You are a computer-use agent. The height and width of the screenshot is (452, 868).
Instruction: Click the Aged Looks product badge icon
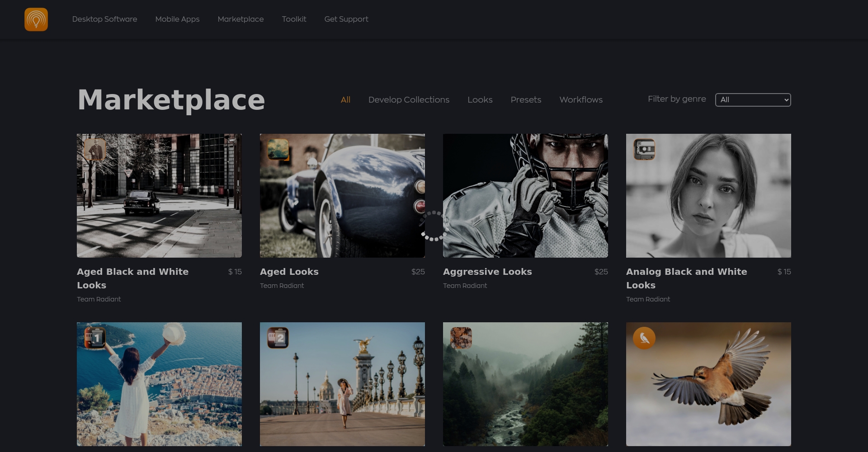coord(278,150)
